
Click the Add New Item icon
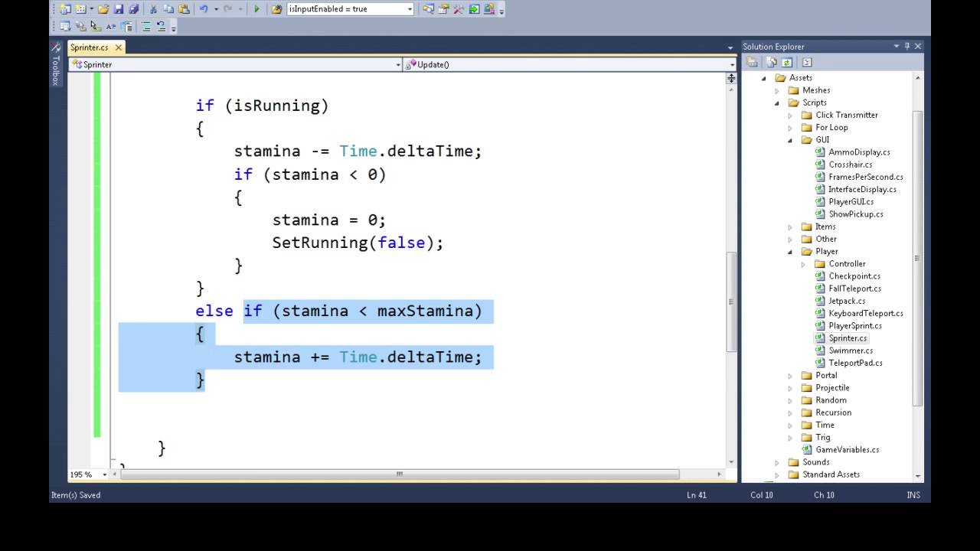coord(80,9)
